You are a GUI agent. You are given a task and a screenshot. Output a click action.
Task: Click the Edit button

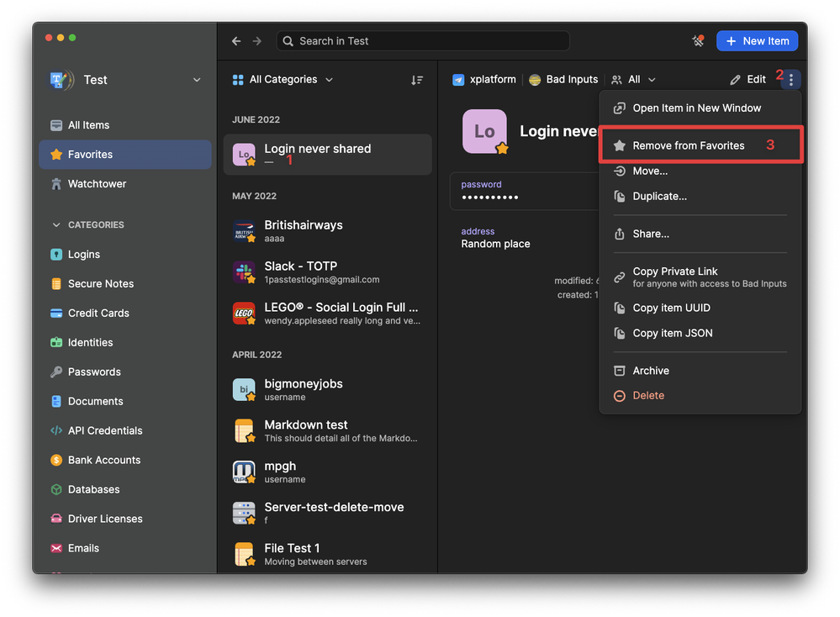click(748, 80)
